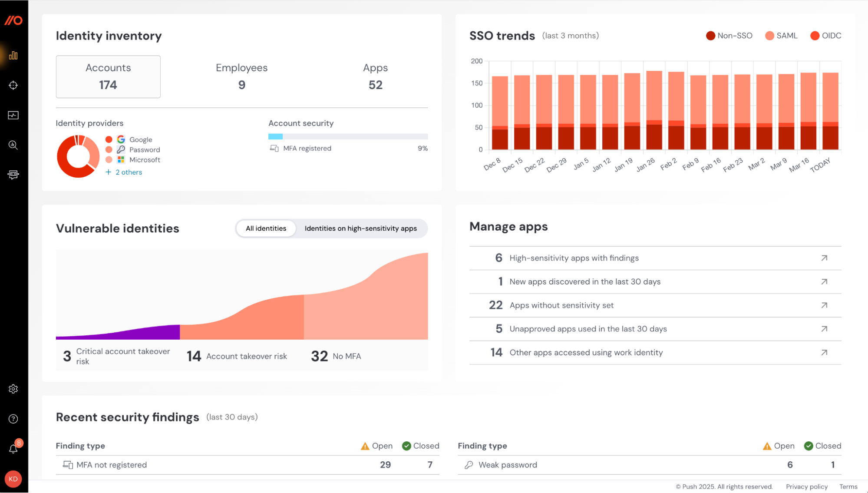Select the Accounts tab

point(108,76)
